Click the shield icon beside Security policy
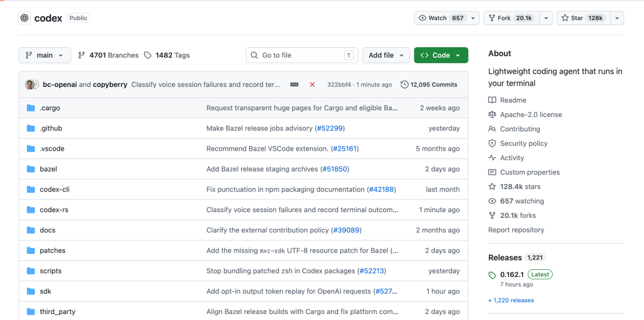The width and height of the screenshot is (644, 320). pos(492,143)
